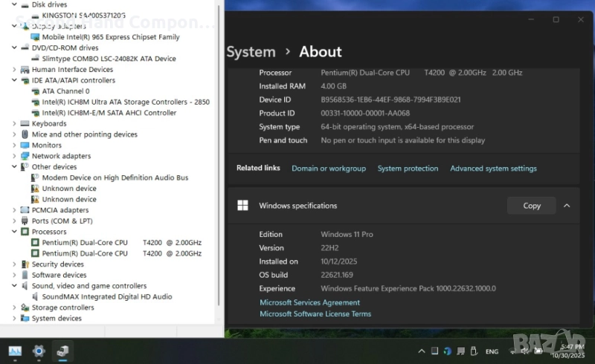Open Microsoft Software License Terms
This screenshot has width=595, height=364.
click(315, 314)
